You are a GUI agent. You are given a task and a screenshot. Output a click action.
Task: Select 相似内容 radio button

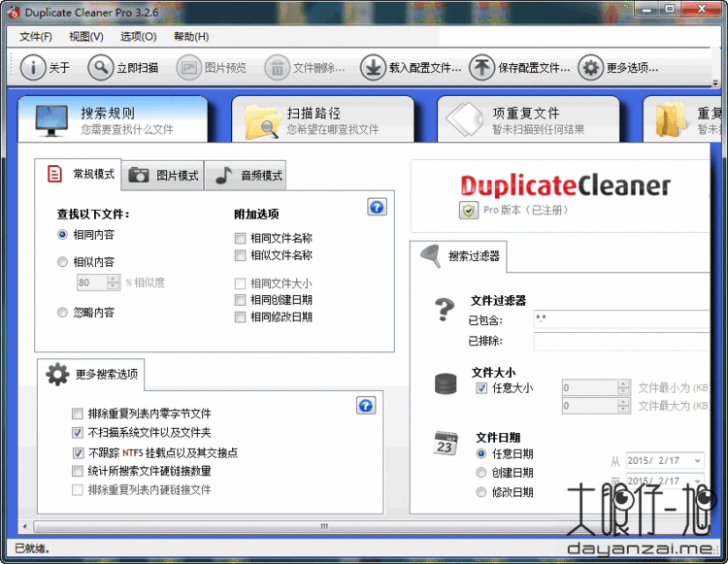click(62, 262)
